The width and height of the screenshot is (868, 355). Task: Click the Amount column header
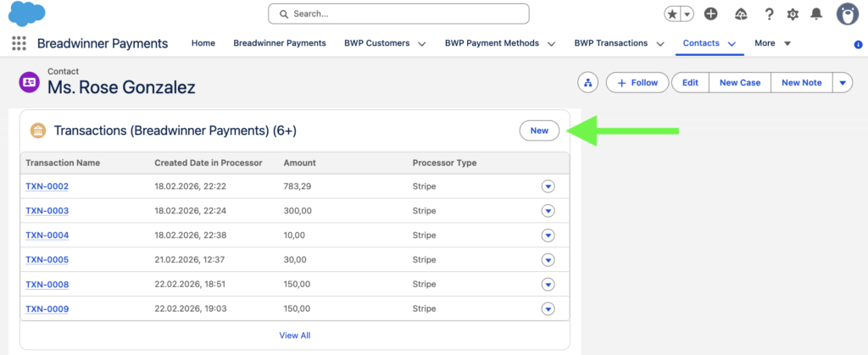coord(299,163)
